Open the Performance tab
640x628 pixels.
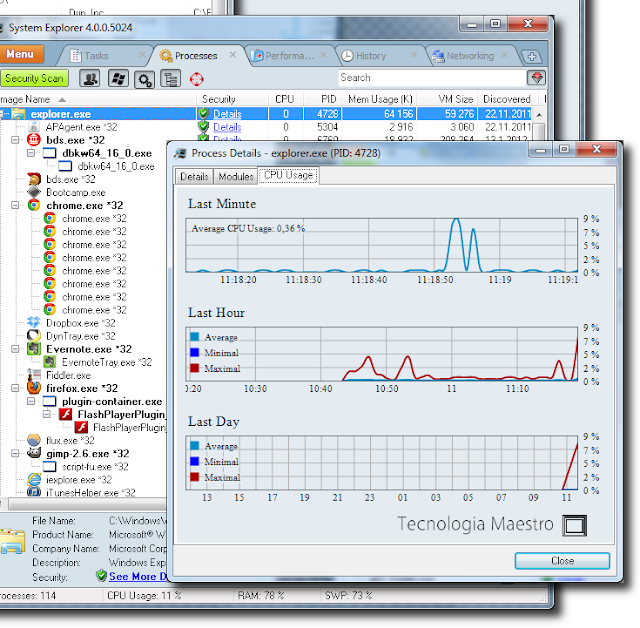[289, 56]
